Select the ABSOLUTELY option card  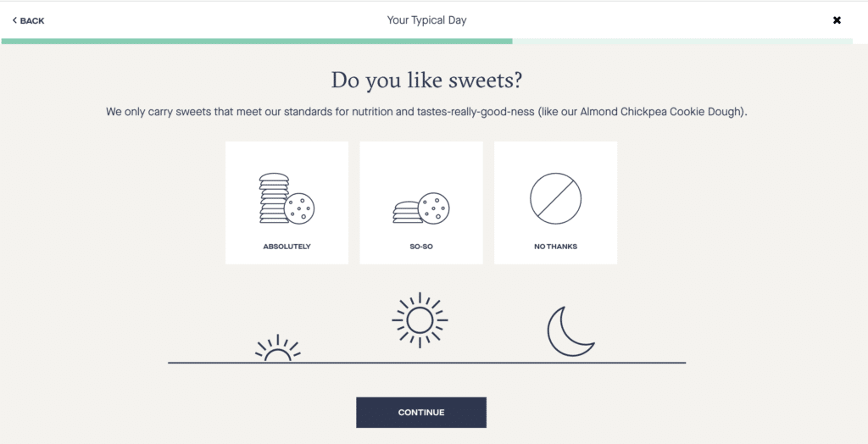pyautogui.click(x=287, y=203)
